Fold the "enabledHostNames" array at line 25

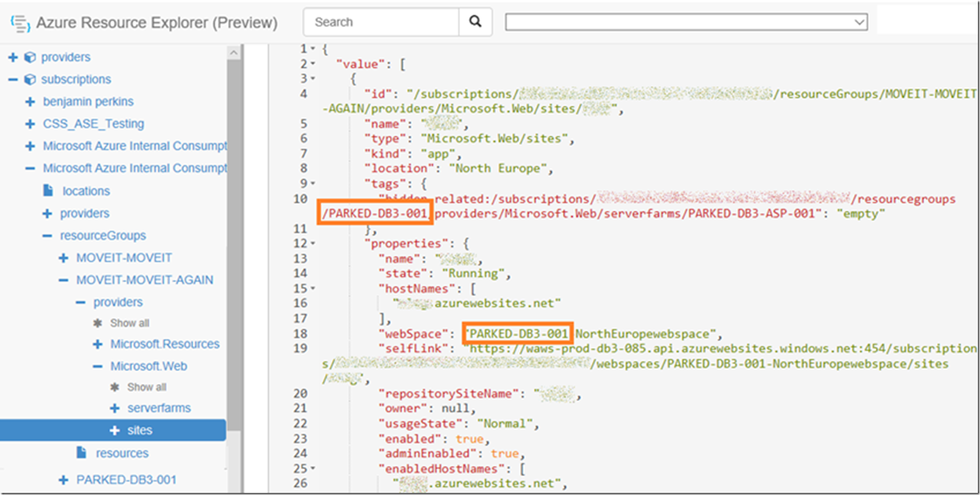pyautogui.click(x=312, y=468)
